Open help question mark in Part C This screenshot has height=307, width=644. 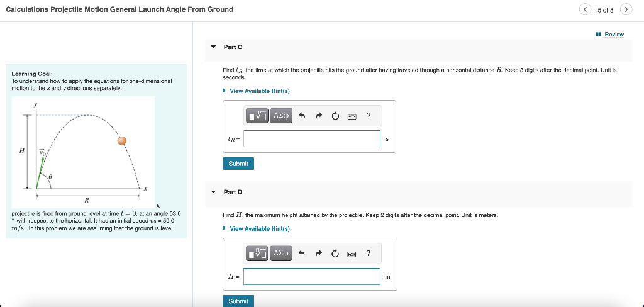pos(369,116)
